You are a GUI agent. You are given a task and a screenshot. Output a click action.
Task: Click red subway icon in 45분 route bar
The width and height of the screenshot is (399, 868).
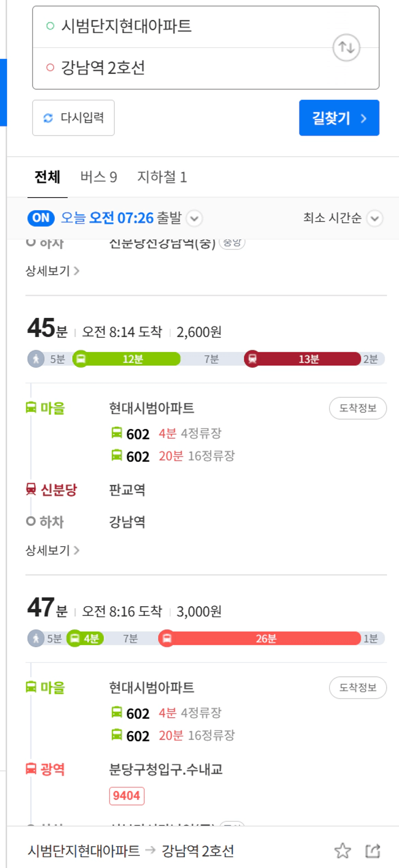[x=252, y=359]
